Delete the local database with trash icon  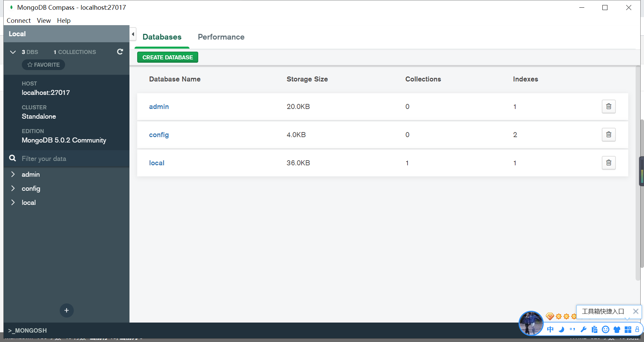pos(608,163)
